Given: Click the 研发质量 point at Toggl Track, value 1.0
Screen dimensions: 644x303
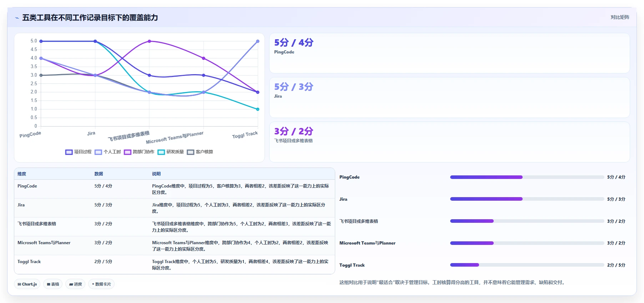Looking at the screenshot, I should [x=258, y=109].
